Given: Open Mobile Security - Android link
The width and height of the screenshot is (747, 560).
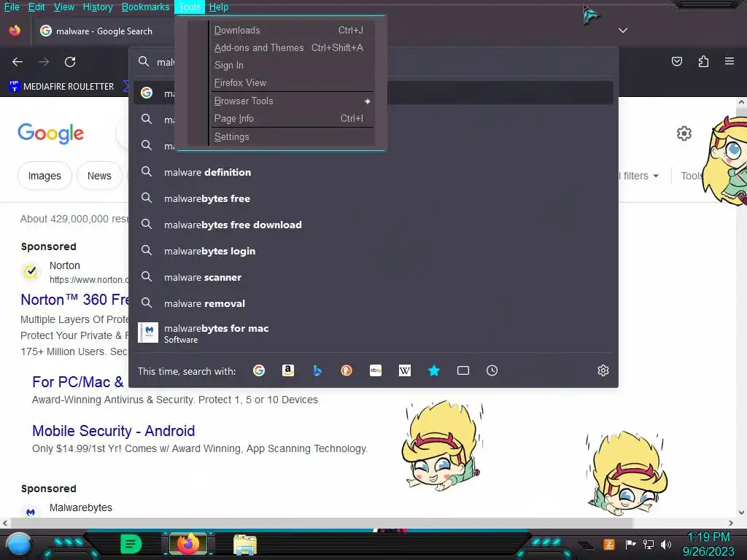Looking at the screenshot, I should coord(113,430).
